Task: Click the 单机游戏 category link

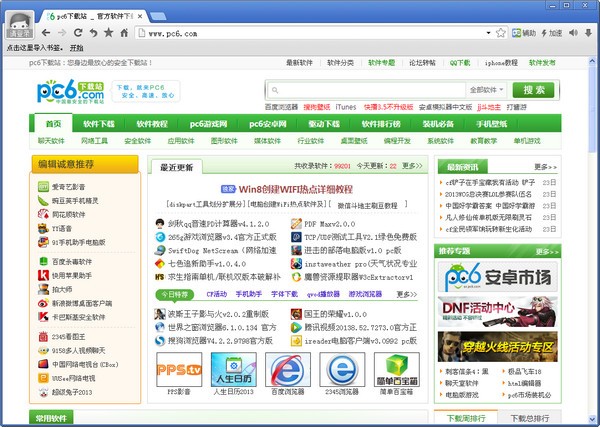Action: tap(527, 141)
